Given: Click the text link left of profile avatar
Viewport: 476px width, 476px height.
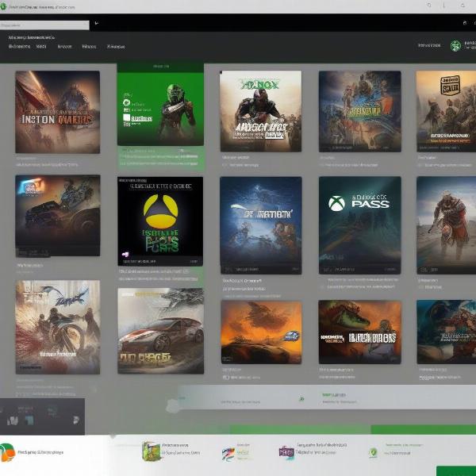Looking at the screenshot, I should click(x=429, y=45).
